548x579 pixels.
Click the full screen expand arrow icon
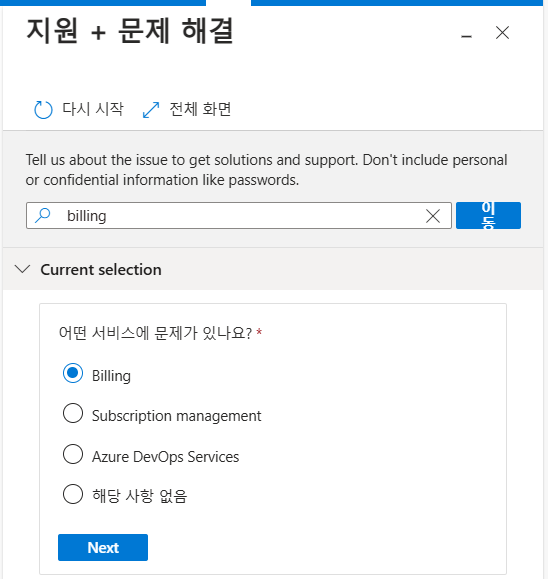(x=151, y=110)
